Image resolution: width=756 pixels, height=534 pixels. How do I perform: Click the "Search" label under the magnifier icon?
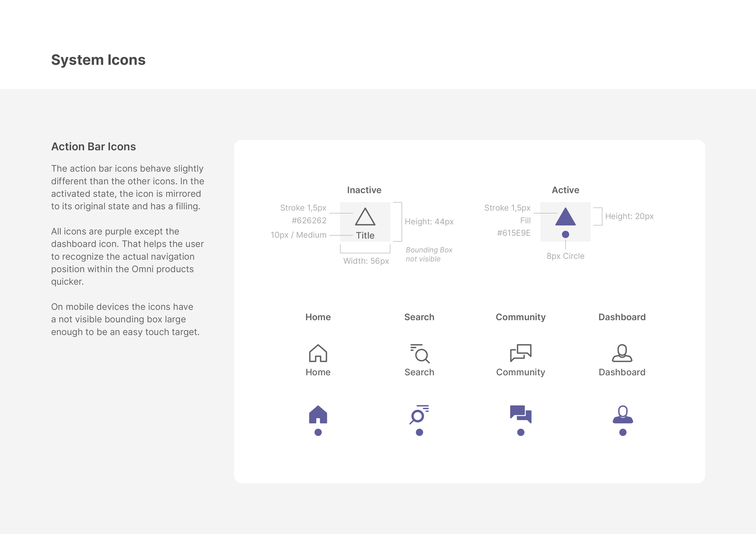point(419,372)
